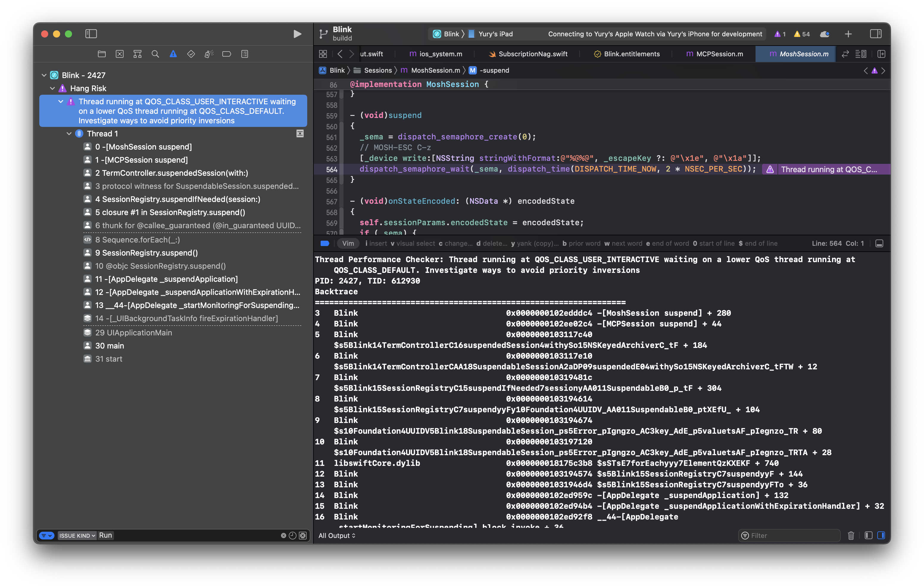Open the source control branch icon

point(323,34)
